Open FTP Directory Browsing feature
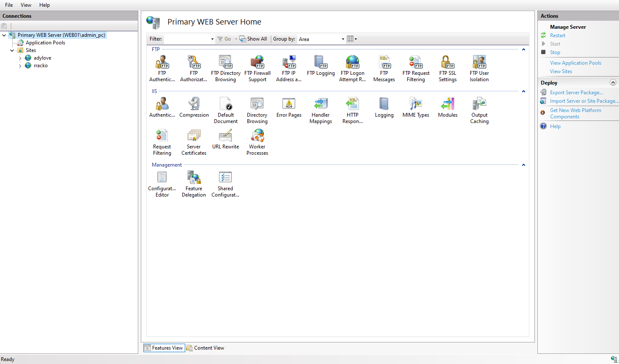 click(x=225, y=68)
